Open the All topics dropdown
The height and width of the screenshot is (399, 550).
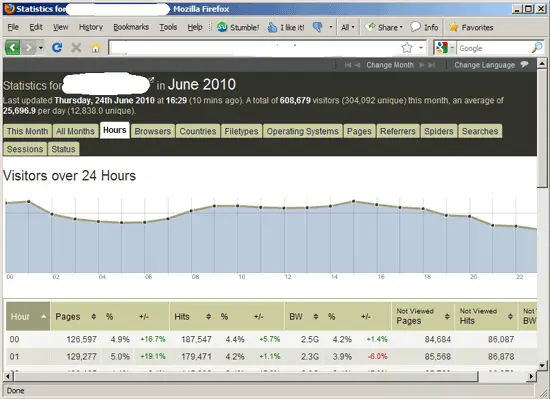[x=348, y=27]
